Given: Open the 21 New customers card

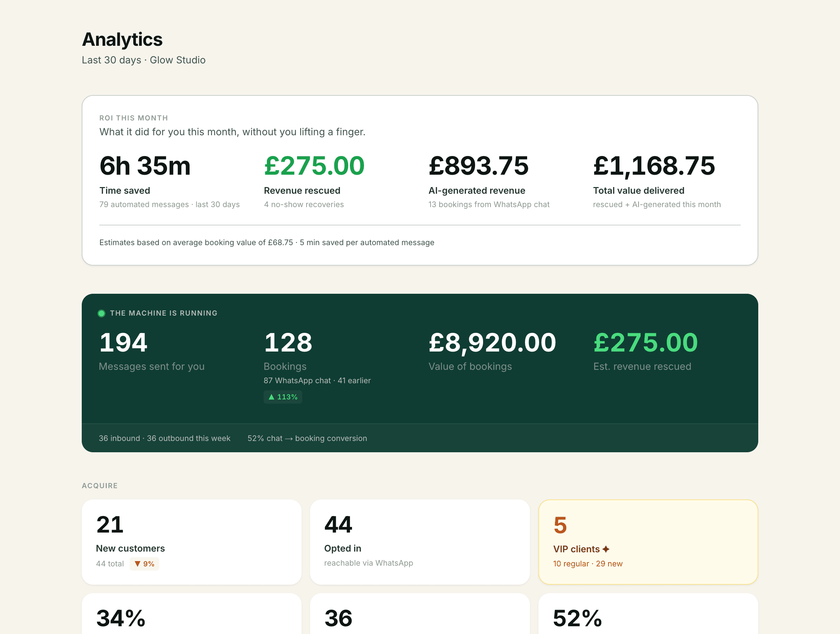Looking at the screenshot, I should pos(191,542).
